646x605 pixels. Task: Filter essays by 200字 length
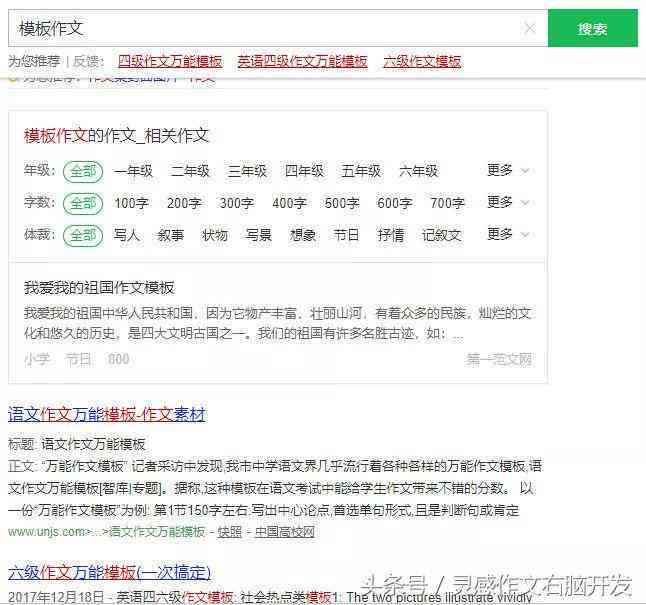click(184, 203)
